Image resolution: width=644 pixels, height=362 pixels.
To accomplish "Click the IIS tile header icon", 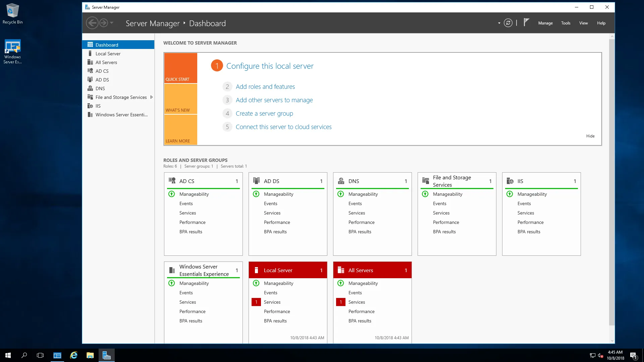I will point(510,181).
